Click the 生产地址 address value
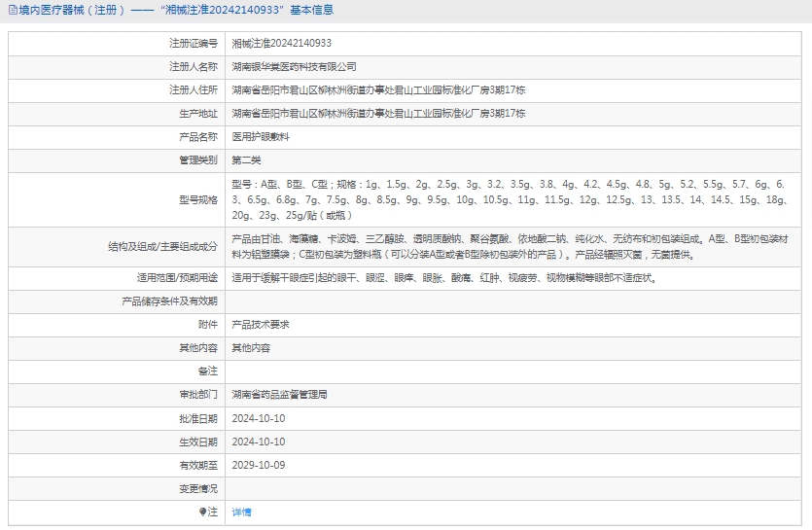Screen dimensions: 812x530 [x=378, y=114]
